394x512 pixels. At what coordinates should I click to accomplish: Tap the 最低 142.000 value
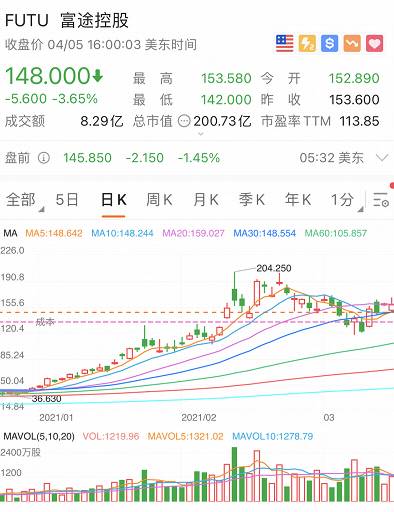tap(226, 100)
